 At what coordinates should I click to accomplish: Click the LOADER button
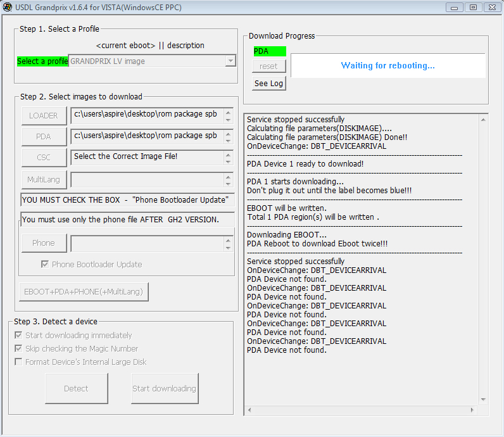point(44,115)
